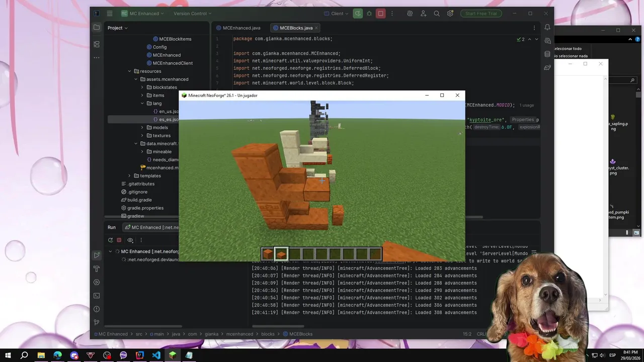Viewport: 644px width, 362px height.
Task: Click Stop icon in Run toolbar
Action: coord(119,240)
